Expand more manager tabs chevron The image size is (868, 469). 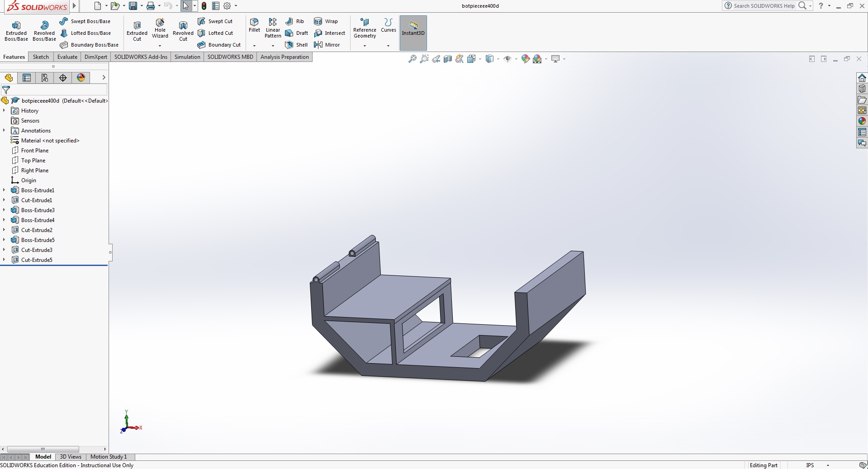104,77
